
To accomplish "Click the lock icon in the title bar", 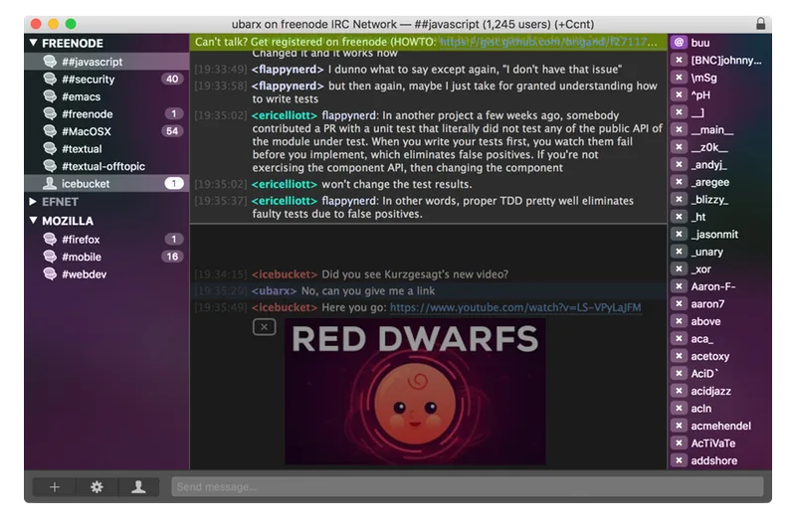I will click(x=760, y=24).
